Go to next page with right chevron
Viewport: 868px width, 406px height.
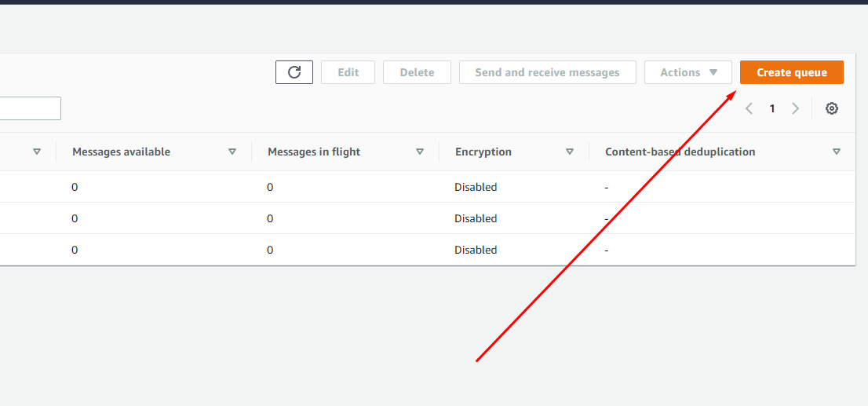(796, 108)
